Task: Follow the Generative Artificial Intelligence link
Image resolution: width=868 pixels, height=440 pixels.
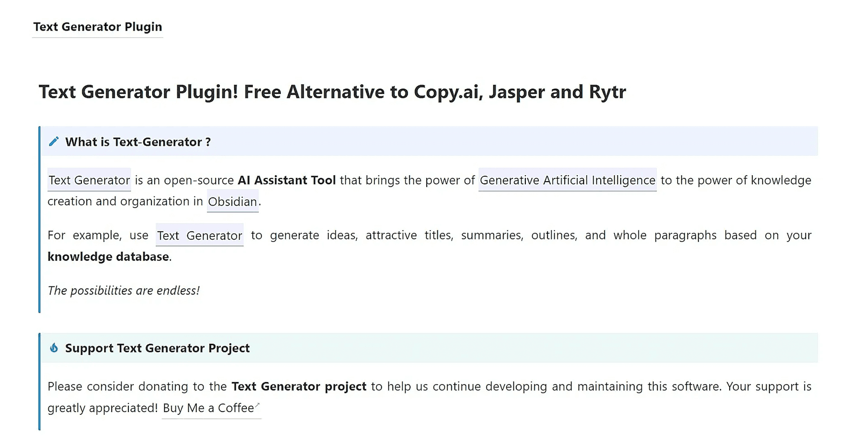Action: point(567,180)
